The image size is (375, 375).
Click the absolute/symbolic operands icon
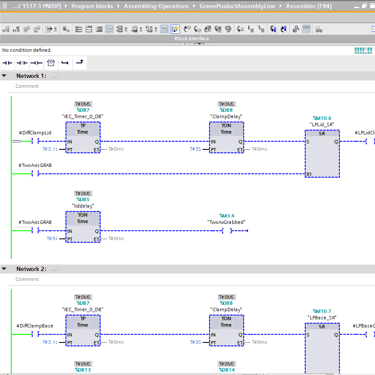point(120,29)
